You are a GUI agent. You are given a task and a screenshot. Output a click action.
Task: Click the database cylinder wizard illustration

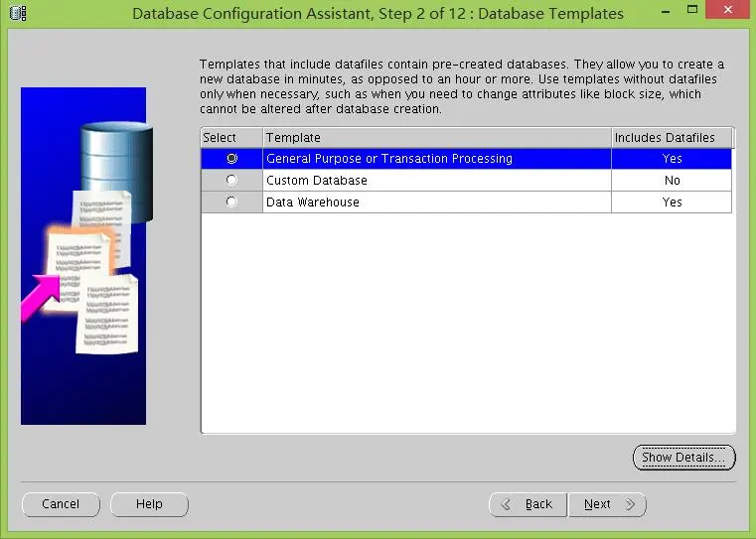click(x=116, y=171)
